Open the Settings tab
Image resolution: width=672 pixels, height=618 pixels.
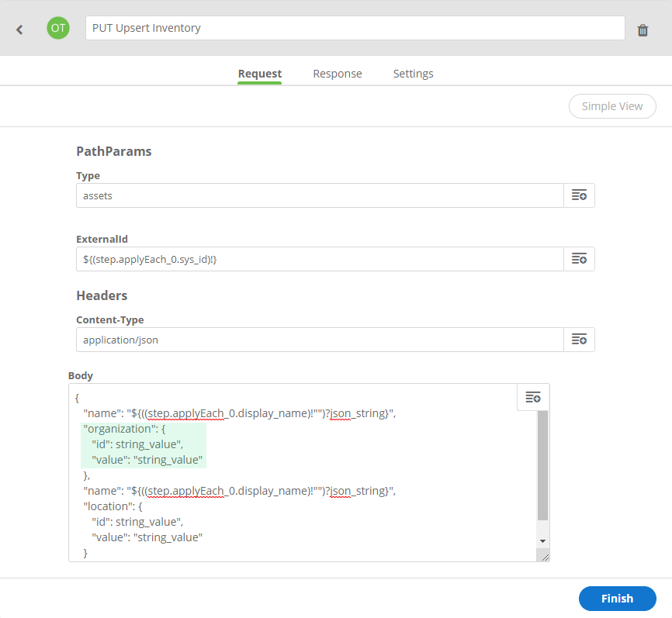point(413,74)
